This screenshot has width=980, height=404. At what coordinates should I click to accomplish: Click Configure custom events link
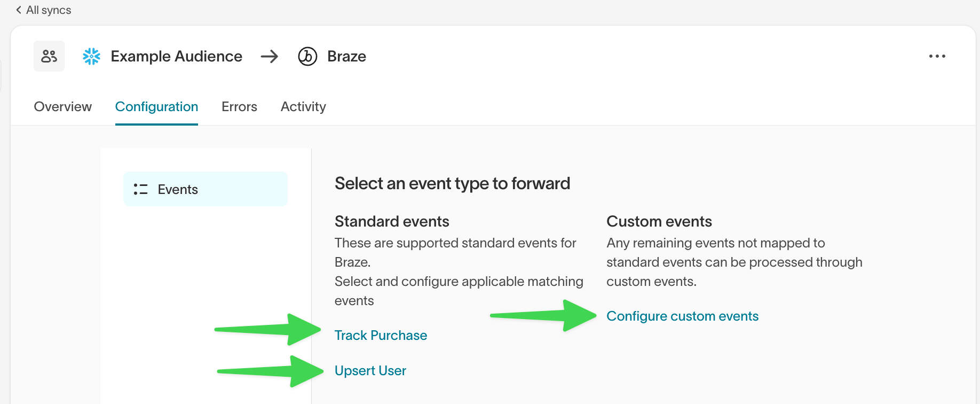(x=682, y=316)
